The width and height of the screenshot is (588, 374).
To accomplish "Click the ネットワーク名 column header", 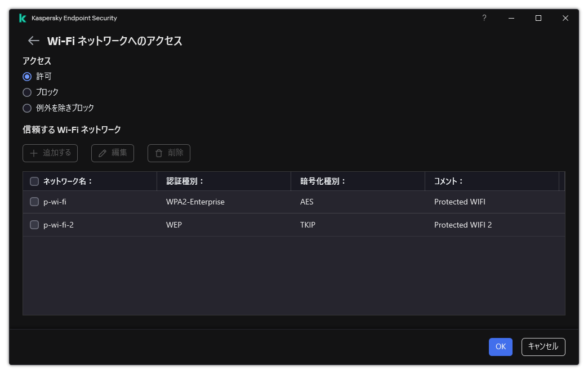I will (x=68, y=181).
